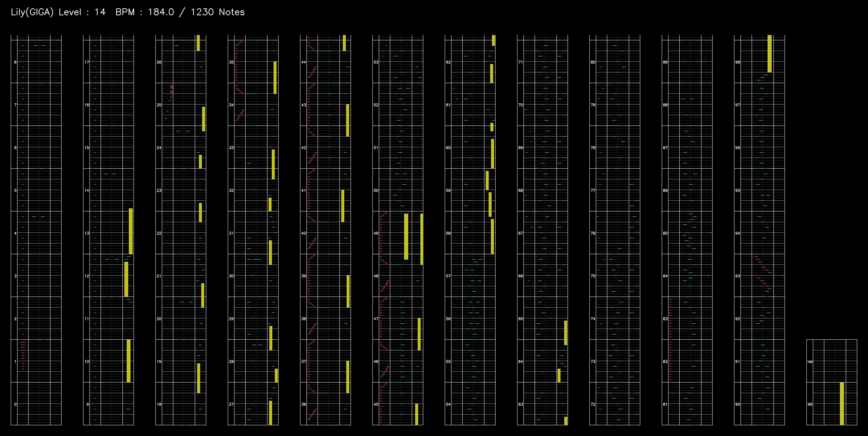Click the yellow long note in measure 12

pyautogui.click(x=126, y=279)
